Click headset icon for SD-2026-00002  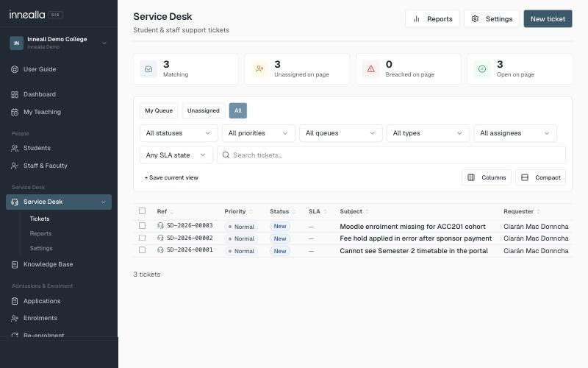pyautogui.click(x=160, y=238)
